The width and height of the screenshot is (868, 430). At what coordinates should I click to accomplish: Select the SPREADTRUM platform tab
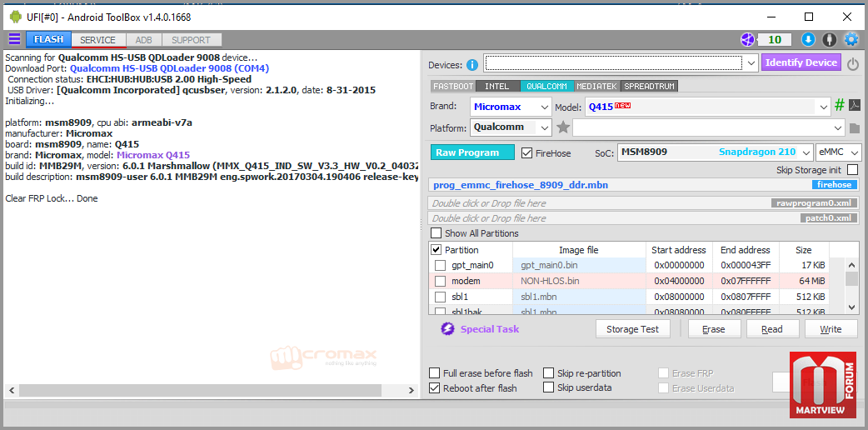coord(650,87)
